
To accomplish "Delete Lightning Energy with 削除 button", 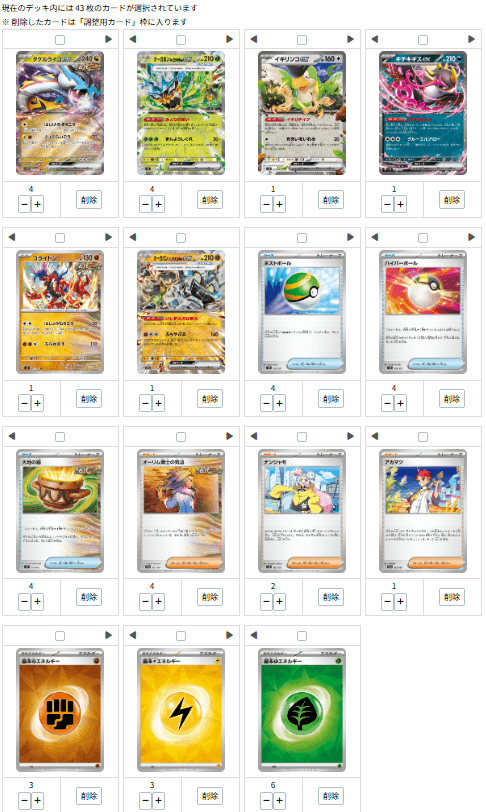I will point(210,796).
